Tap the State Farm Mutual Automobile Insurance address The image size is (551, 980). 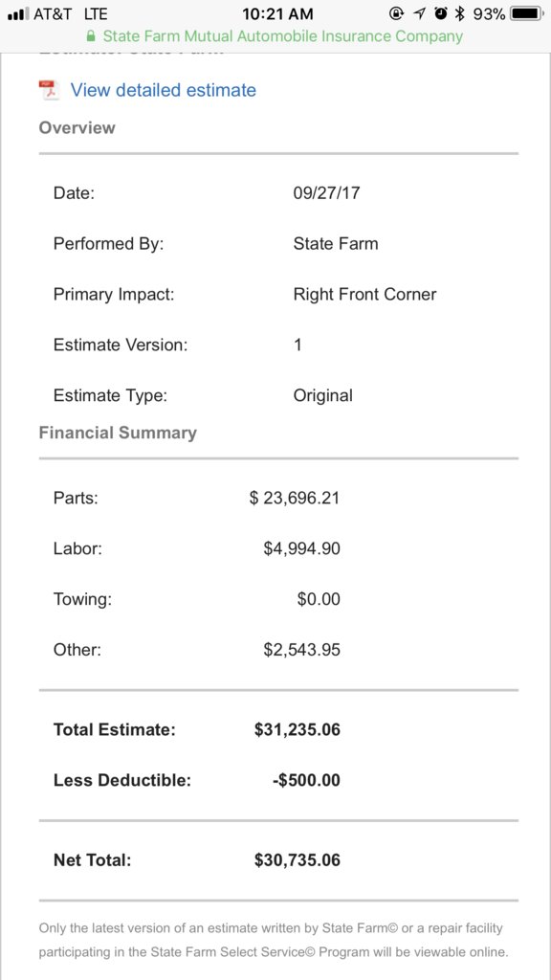283,36
